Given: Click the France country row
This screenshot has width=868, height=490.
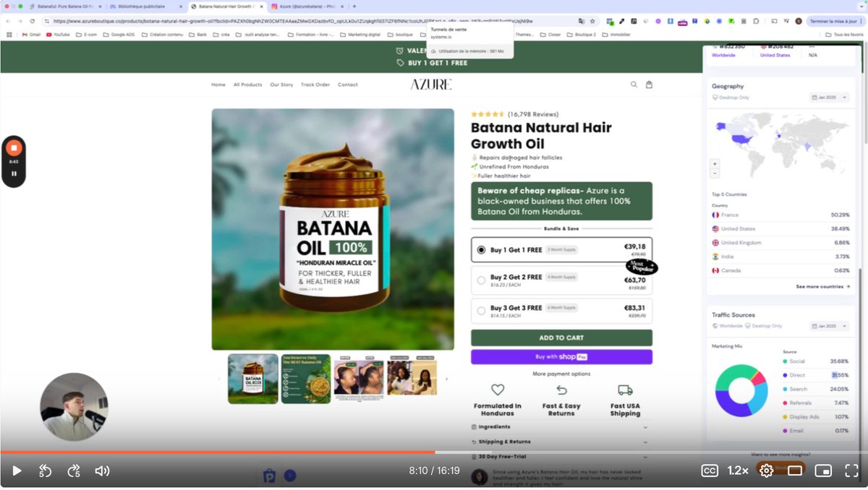Looking at the screenshot, I should pyautogui.click(x=780, y=215).
